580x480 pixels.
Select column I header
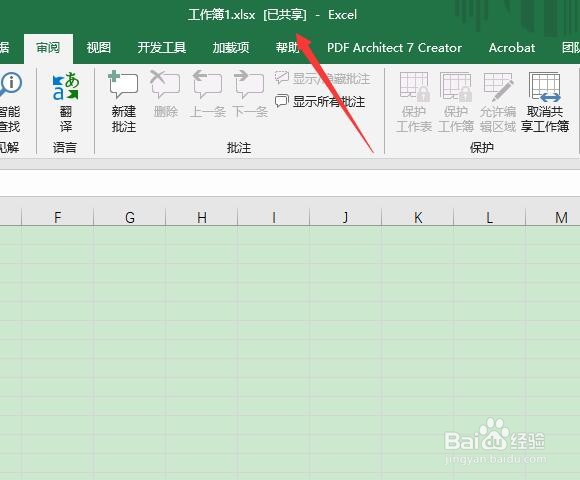pyautogui.click(x=274, y=217)
